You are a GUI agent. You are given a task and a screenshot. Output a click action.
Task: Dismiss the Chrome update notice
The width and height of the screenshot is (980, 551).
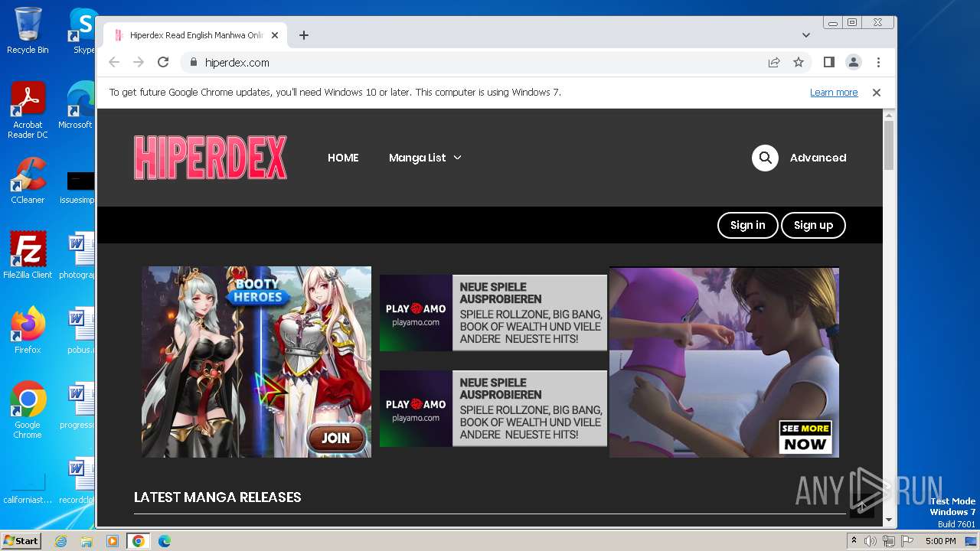coord(877,93)
